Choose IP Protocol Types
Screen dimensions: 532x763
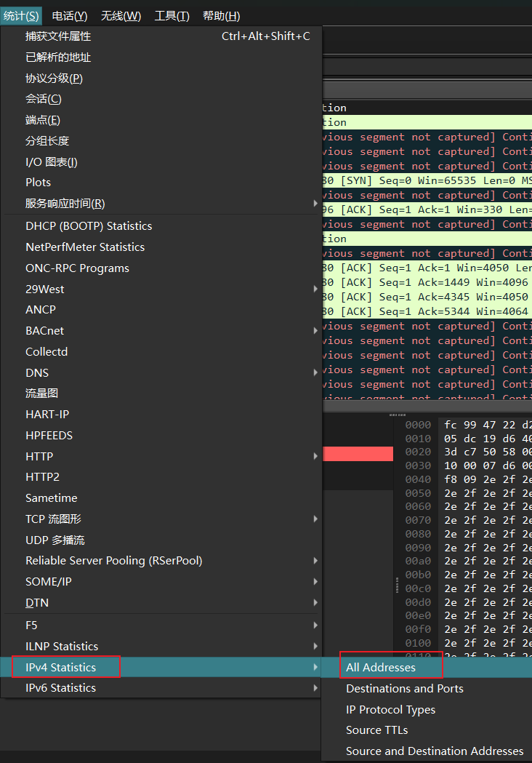427,709
